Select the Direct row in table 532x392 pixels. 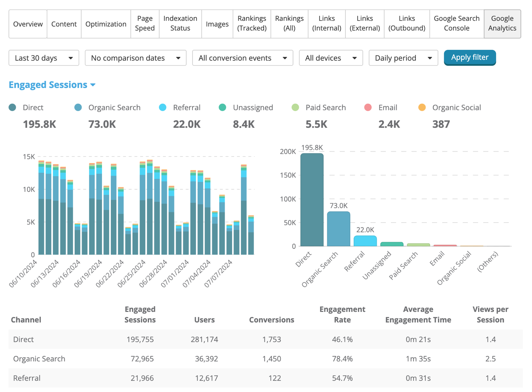pyautogui.click(x=266, y=339)
